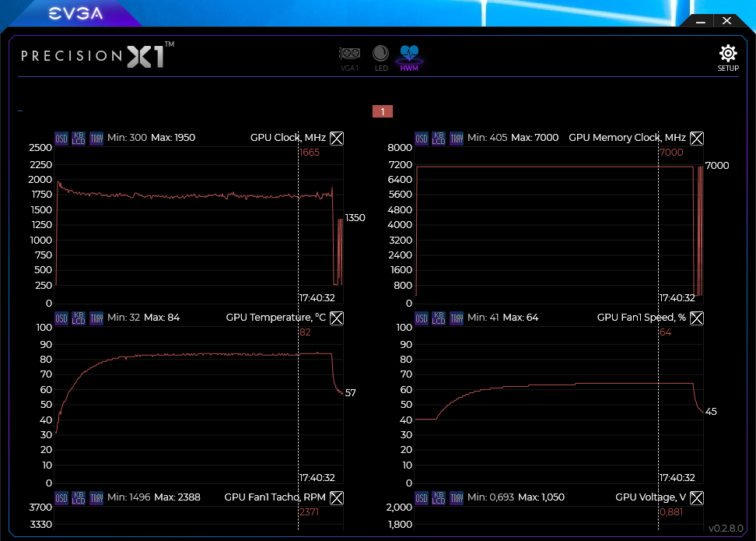Select the HWM hardware monitor tab

(x=409, y=58)
